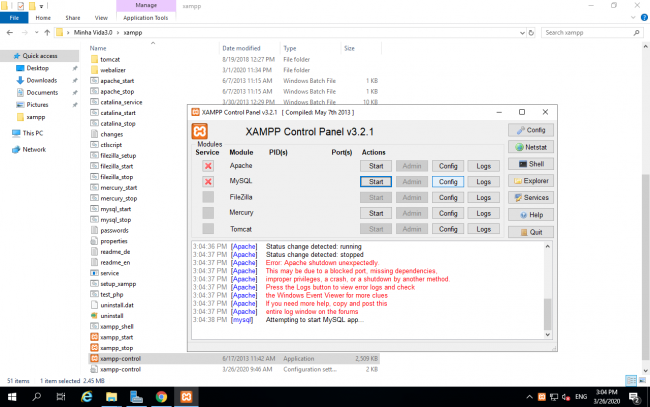
Task: Open Mercury Config menu
Action: 448,213
